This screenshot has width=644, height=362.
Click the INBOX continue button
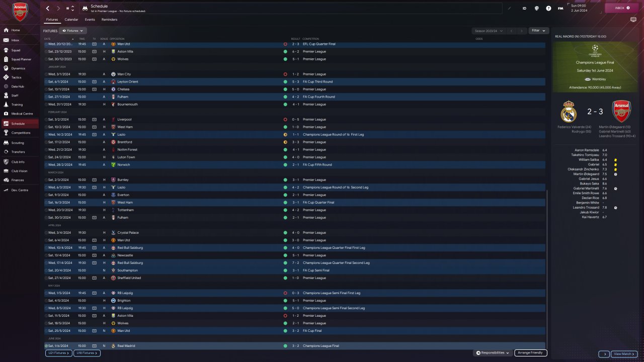tap(621, 8)
